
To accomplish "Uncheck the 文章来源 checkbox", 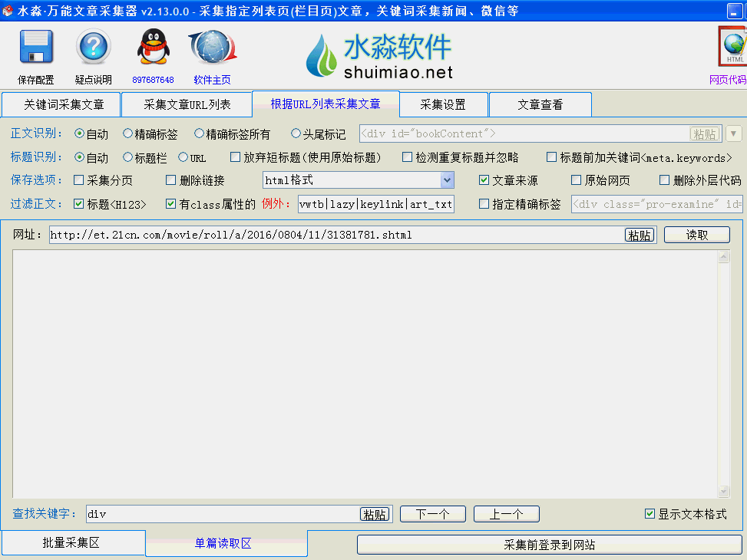I will [x=484, y=180].
